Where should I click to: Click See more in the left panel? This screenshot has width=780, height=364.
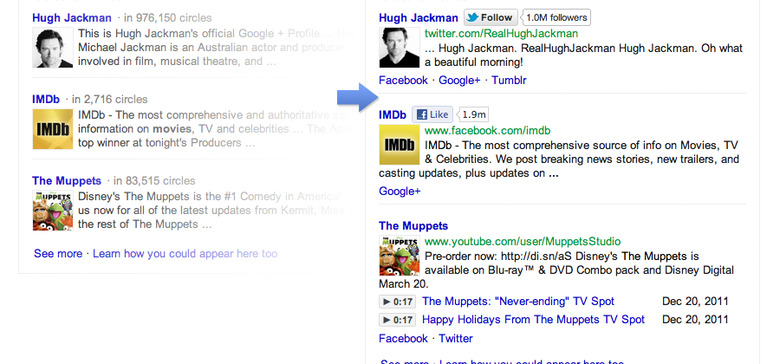58,254
